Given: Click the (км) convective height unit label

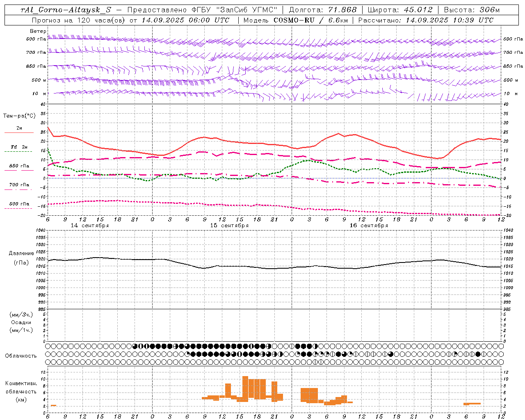Looking at the screenshot, I should click(x=21, y=399).
